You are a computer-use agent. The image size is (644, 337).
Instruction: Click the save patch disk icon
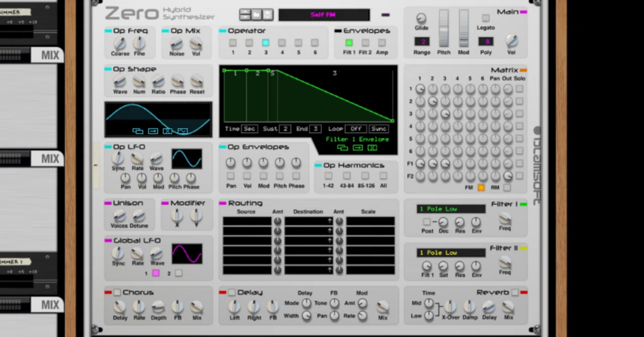(268, 15)
